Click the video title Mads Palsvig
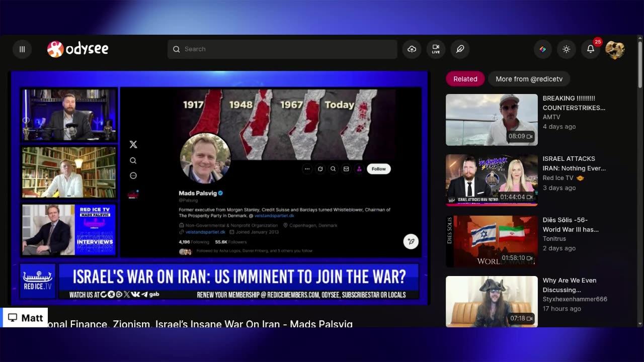Screen dimensions: 644x362 (199, 324)
